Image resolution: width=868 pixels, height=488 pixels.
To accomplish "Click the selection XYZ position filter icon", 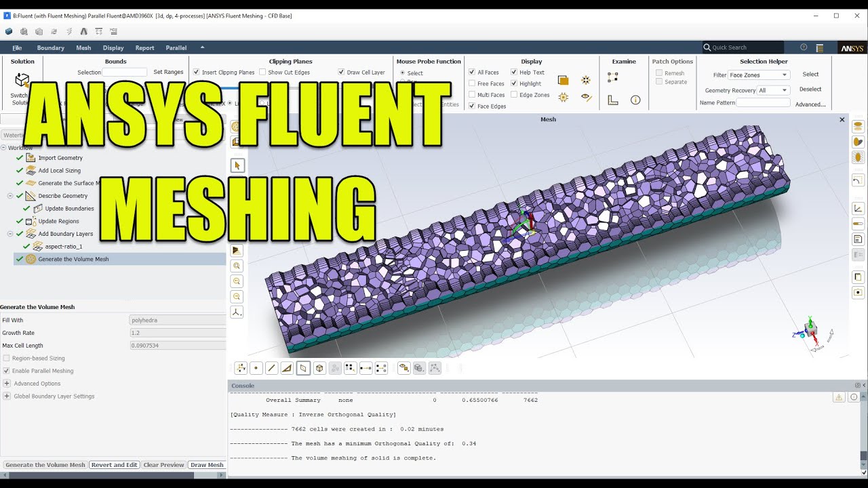I will [241, 368].
